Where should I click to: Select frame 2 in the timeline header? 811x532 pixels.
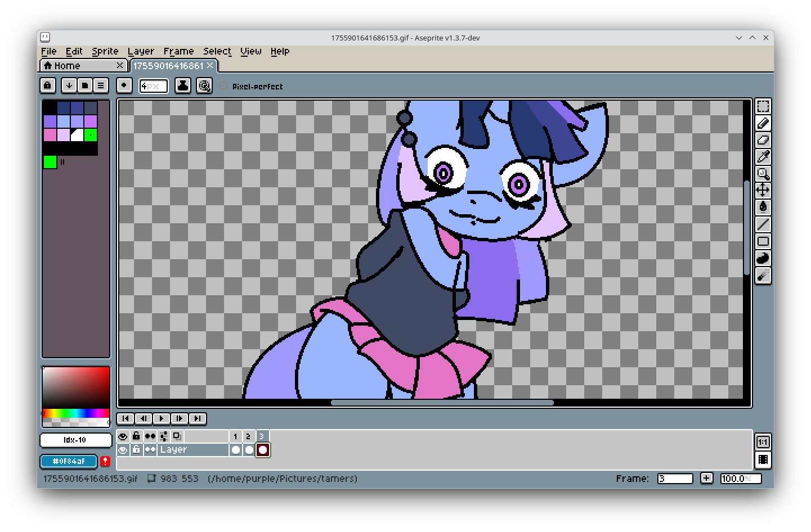point(248,436)
